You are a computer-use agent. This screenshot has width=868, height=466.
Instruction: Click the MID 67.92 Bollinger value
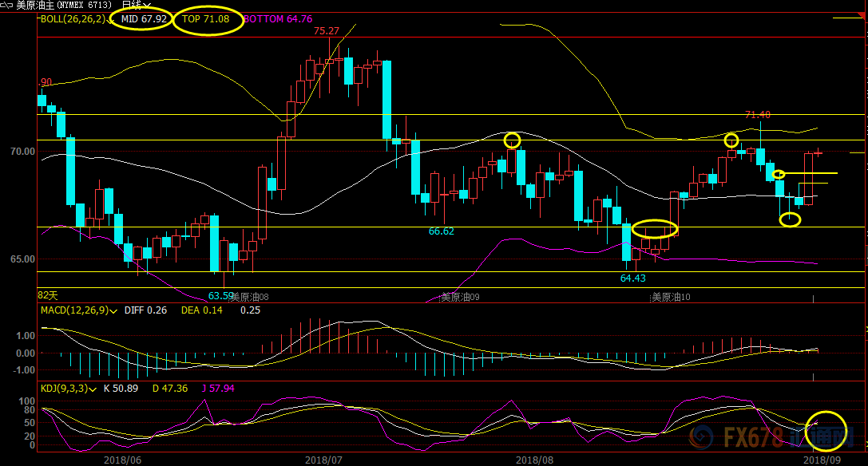[142, 18]
